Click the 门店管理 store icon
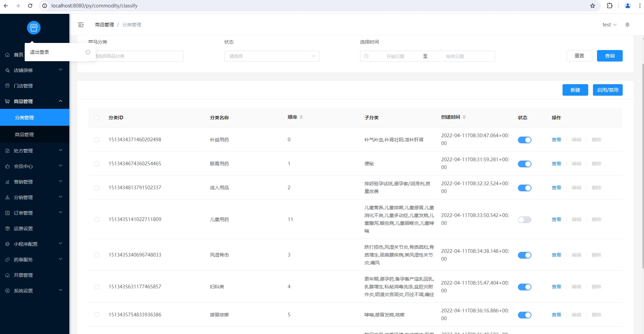The width and height of the screenshot is (644, 334). point(7,86)
